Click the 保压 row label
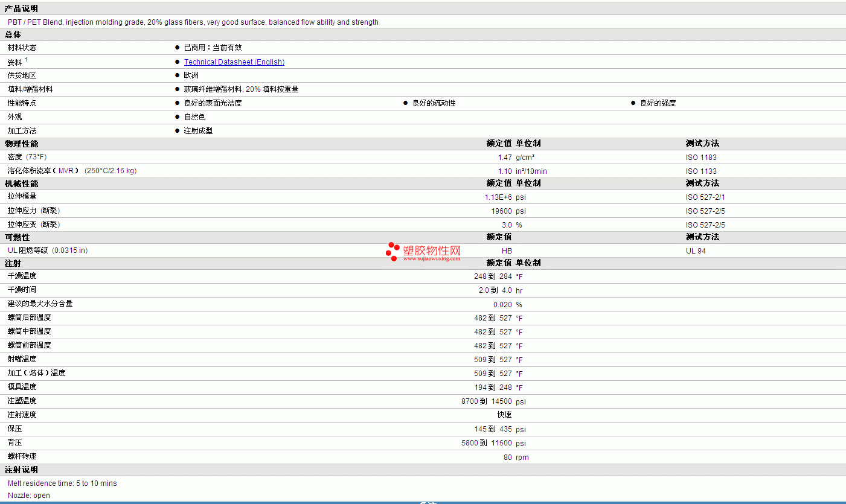The height and width of the screenshot is (504, 846). [15, 429]
